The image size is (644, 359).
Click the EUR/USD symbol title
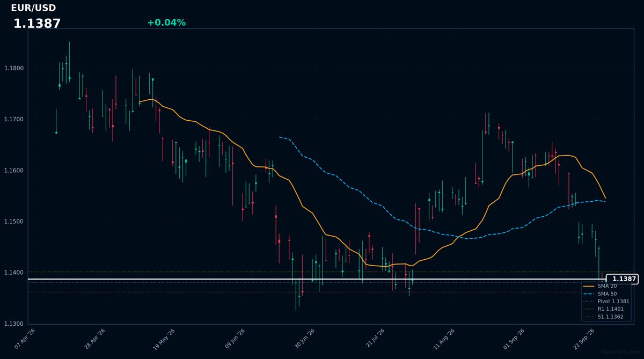pyautogui.click(x=33, y=8)
